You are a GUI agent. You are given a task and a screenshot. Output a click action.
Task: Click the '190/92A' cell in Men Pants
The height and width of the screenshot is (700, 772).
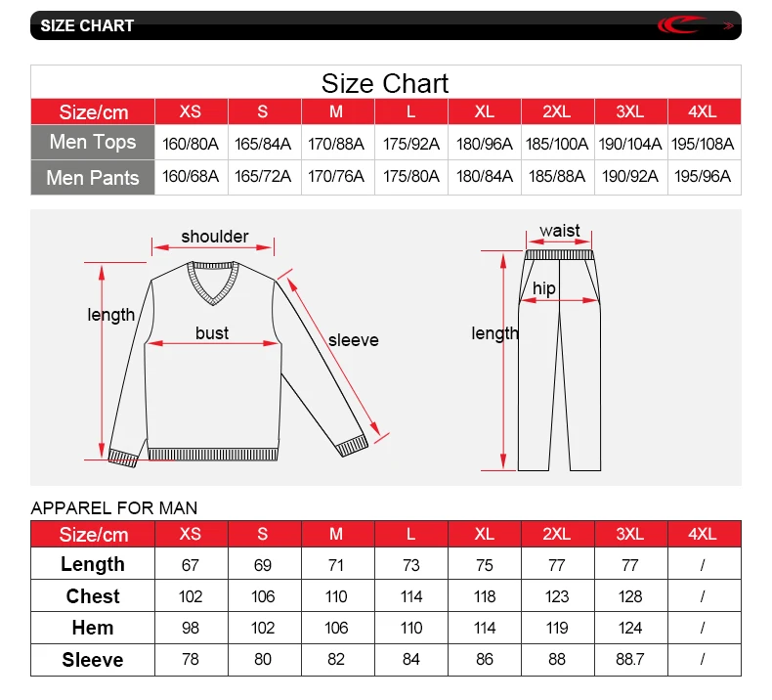click(x=630, y=176)
